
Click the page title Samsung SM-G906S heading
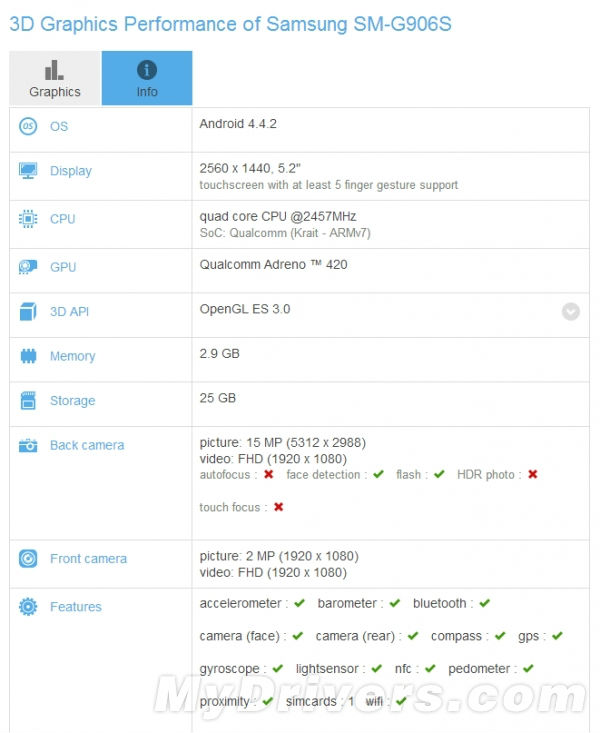(x=230, y=23)
